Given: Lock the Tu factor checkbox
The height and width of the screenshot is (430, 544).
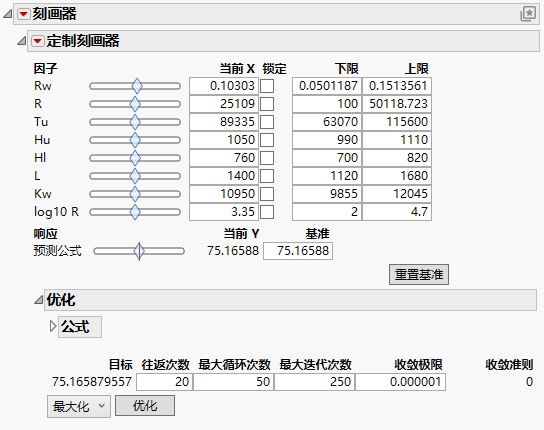Looking at the screenshot, I should point(267,122).
